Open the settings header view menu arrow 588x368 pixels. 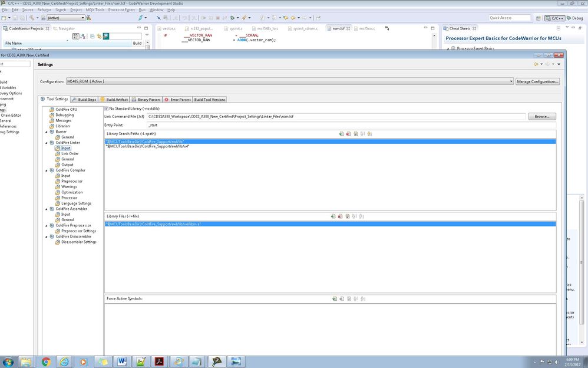click(559, 64)
